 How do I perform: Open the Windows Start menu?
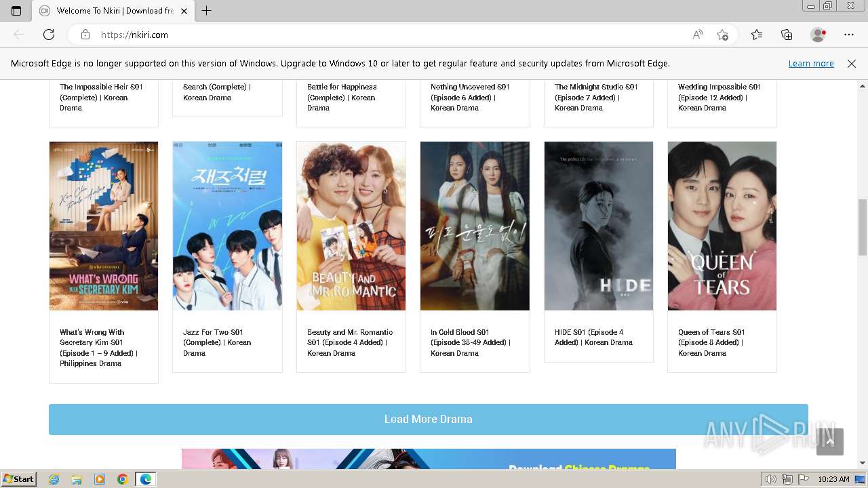coord(19,479)
